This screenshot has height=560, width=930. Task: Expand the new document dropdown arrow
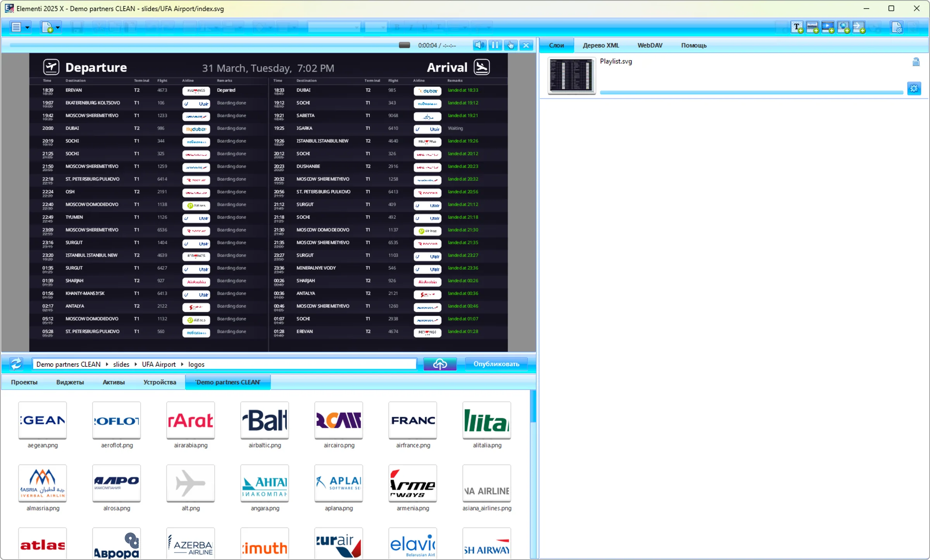58,27
